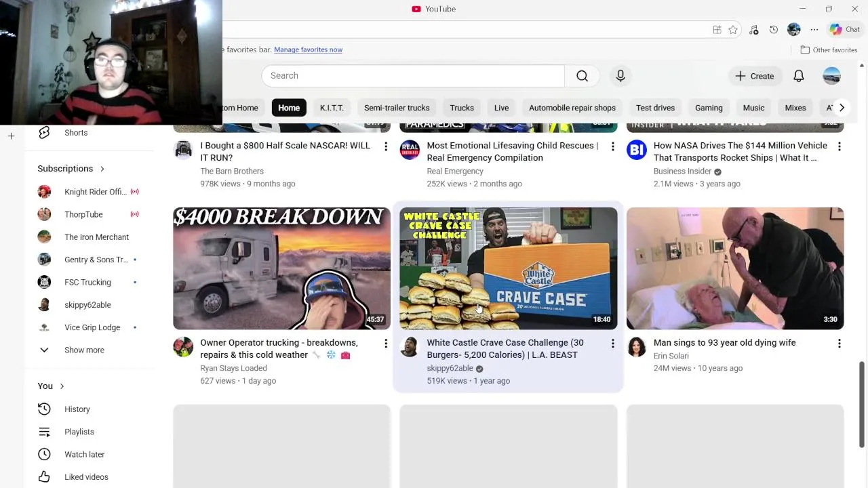Click in the YouTube Search field
868x488 pixels.
click(x=413, y=76)
